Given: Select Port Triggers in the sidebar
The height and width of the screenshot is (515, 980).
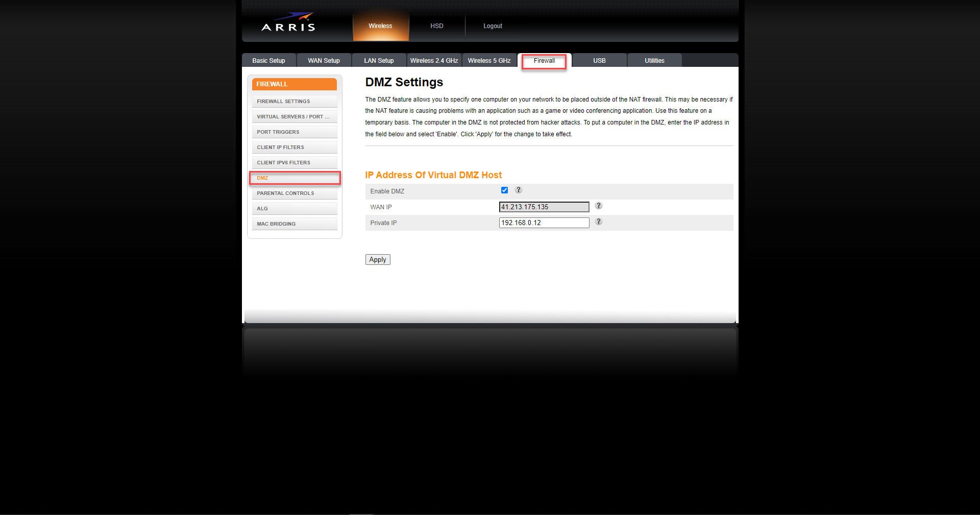Looking at the screenshot, I should (x=295, y=132).
